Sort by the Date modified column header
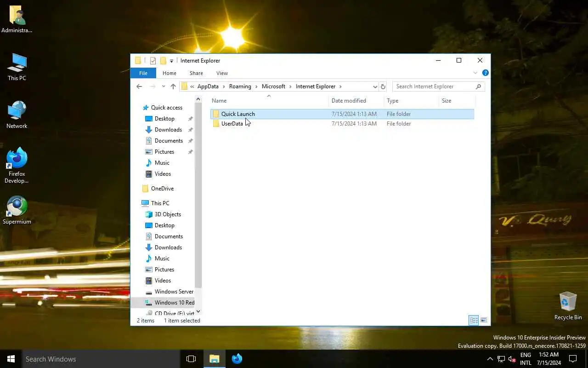 [356, 101]
